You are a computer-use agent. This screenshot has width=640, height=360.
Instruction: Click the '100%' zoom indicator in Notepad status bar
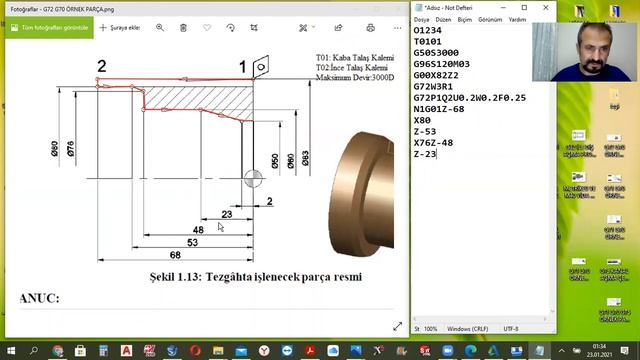coord(430,329)
